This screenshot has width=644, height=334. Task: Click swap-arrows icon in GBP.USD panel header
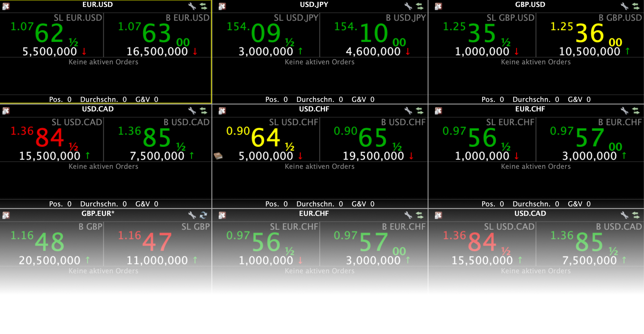point(636,6)
